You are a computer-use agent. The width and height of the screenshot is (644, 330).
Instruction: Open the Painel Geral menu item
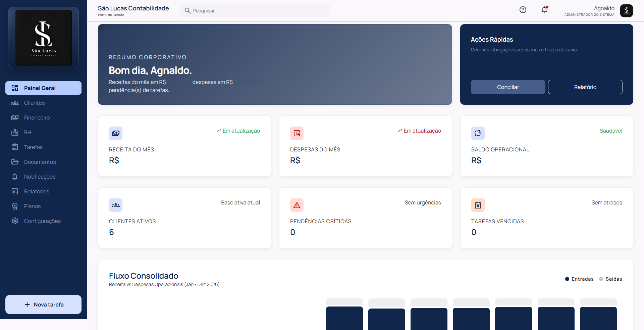(x=43, y=88)
